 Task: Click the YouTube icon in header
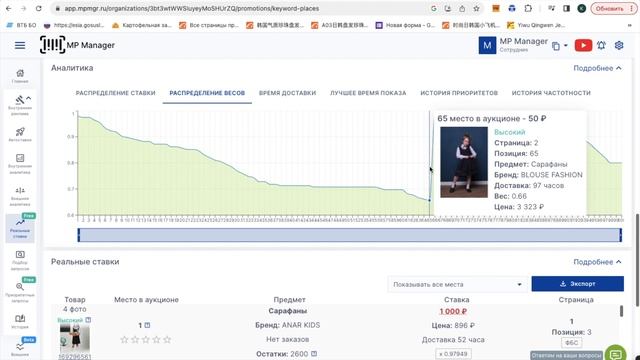tap(583, 45)
